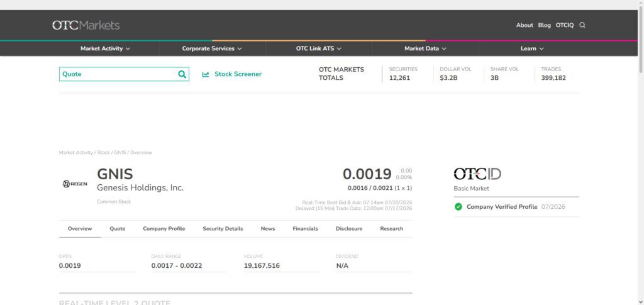Expand the Market Data menu
The width and height of the screenshot is (644, 305).
(425, 48)
